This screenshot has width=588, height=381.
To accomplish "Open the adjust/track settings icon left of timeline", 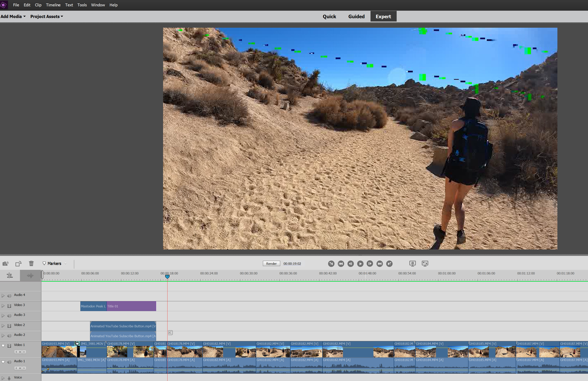I will (10, 275).
